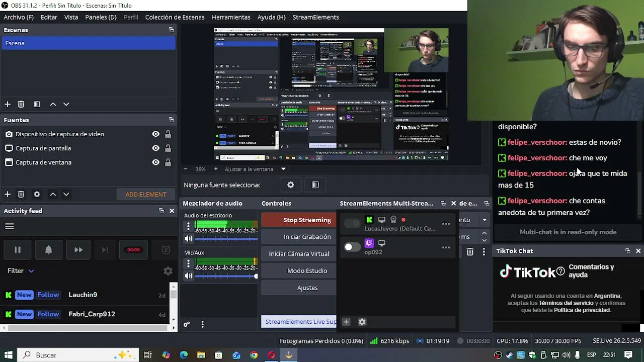The height and width of the screenshot is (362, 644).
Task: Open Ajustes in Controles panel
Action: (298, 288)
